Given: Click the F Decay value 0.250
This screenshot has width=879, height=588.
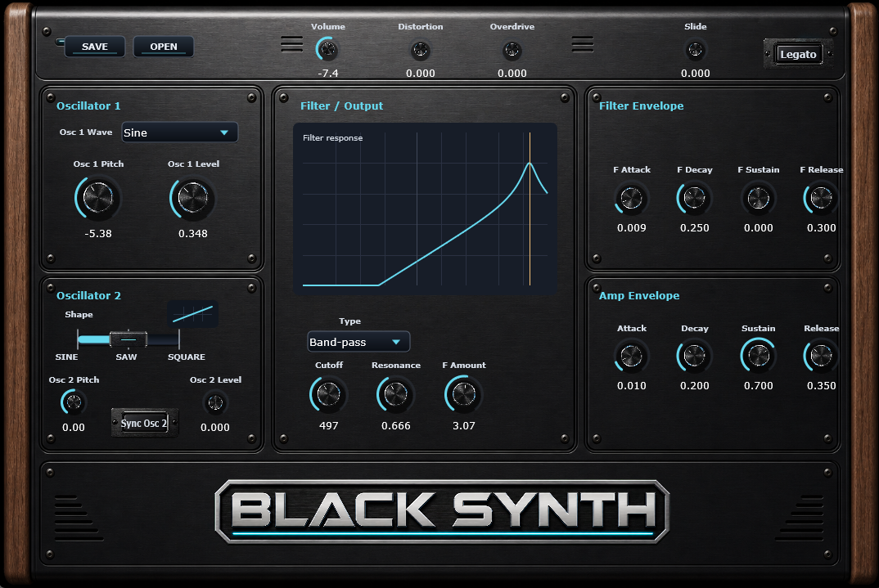Looking at the screenshot, I should 695,228.
